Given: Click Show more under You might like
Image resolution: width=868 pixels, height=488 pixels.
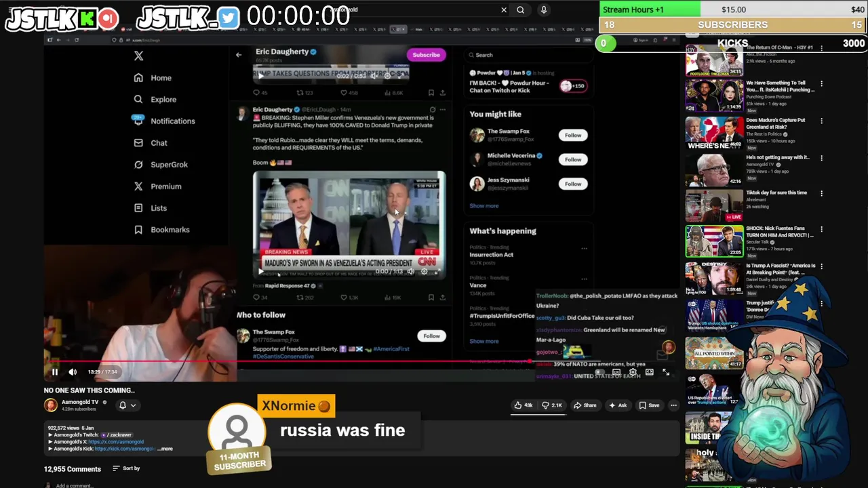Looking at the screenshot, I should 484,206.
